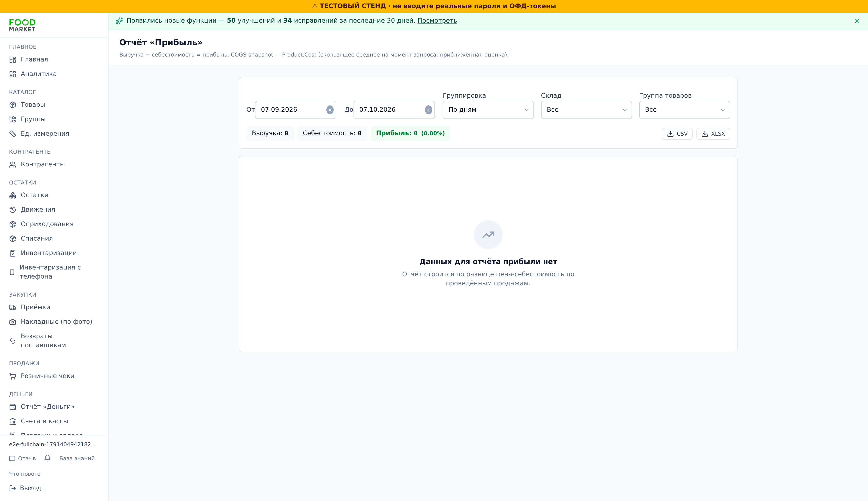Open Накладные (по фото) camera icon
The height and width of the screenshot is (501, 868).
(x=13, y=322)
